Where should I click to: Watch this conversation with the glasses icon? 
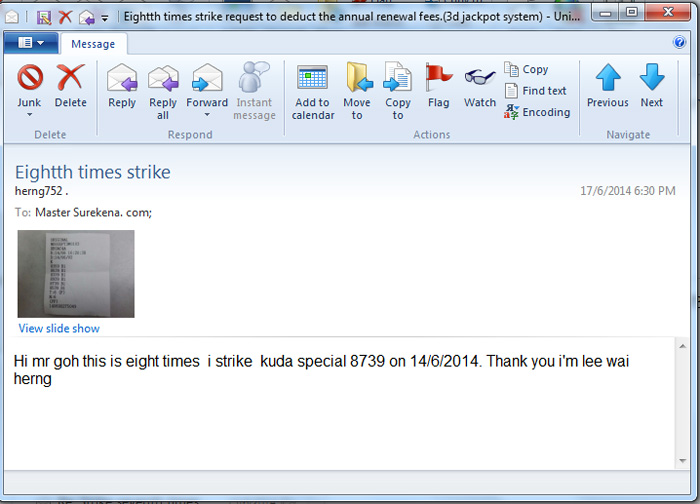[480, 78]
